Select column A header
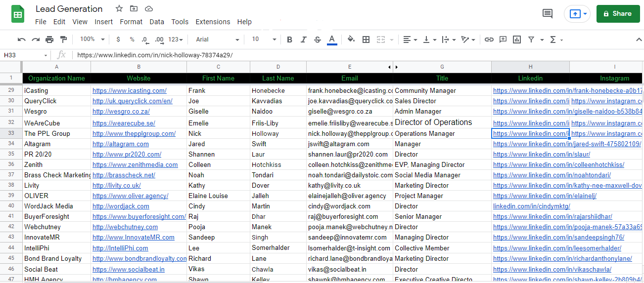 tap(57, 67)
